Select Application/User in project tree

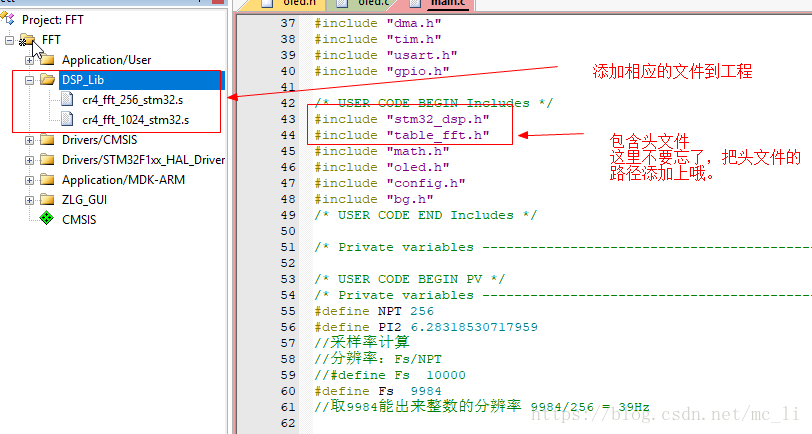(107, 60)
